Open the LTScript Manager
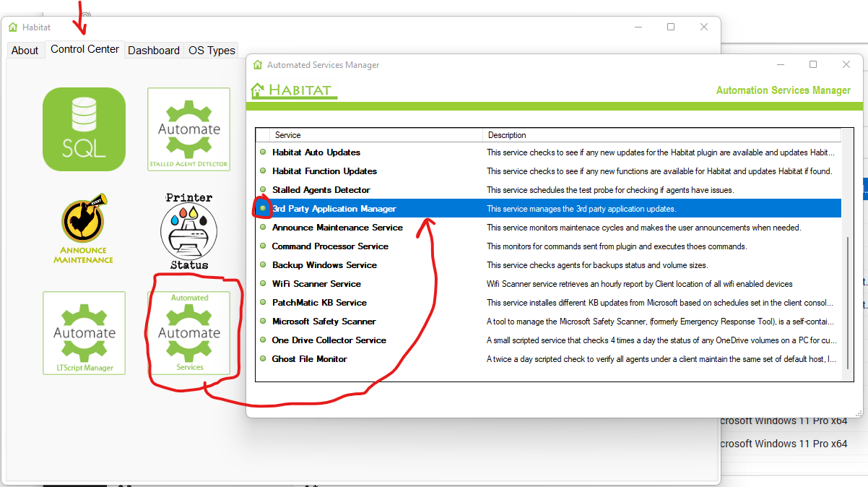The image size is (868, 487). click(x=84, y=333)
